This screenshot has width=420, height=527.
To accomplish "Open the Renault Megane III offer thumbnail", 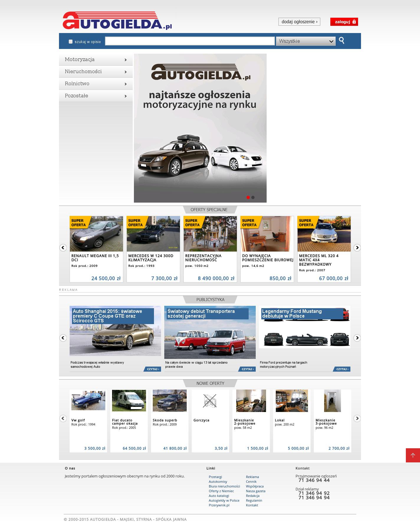I will pos(96,234).
